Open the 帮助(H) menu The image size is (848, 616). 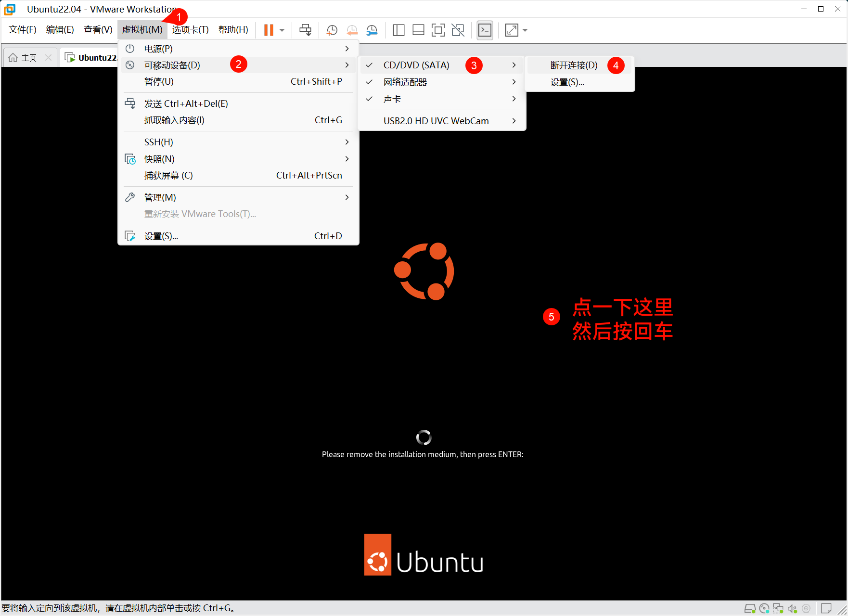pos(233,30)
